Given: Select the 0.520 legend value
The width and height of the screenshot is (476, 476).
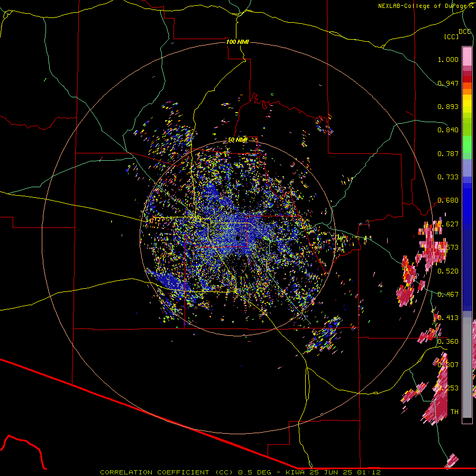Looking at the screenshot, I should (x=448, y=271).
